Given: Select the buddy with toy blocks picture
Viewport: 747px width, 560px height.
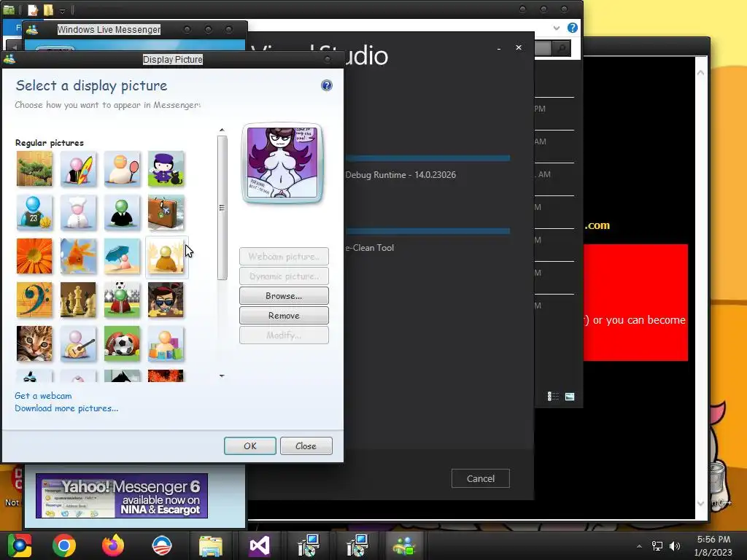Looking at the screenshot, I should click(x=166, y=344).
